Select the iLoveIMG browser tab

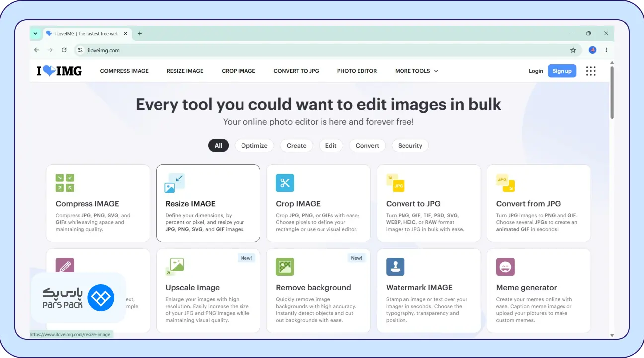tap(87, 34)
